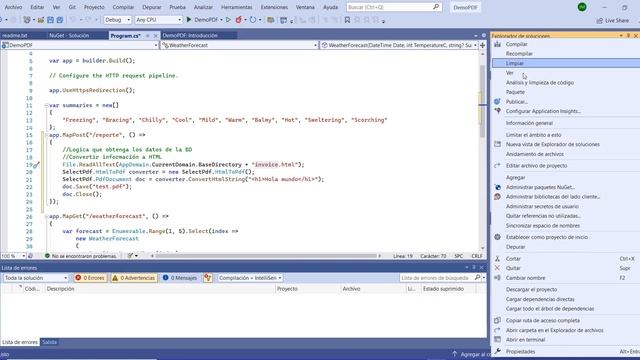Click Archivo column header
Viewport: 640px width, 360px height.
click(x=373, y=289)
